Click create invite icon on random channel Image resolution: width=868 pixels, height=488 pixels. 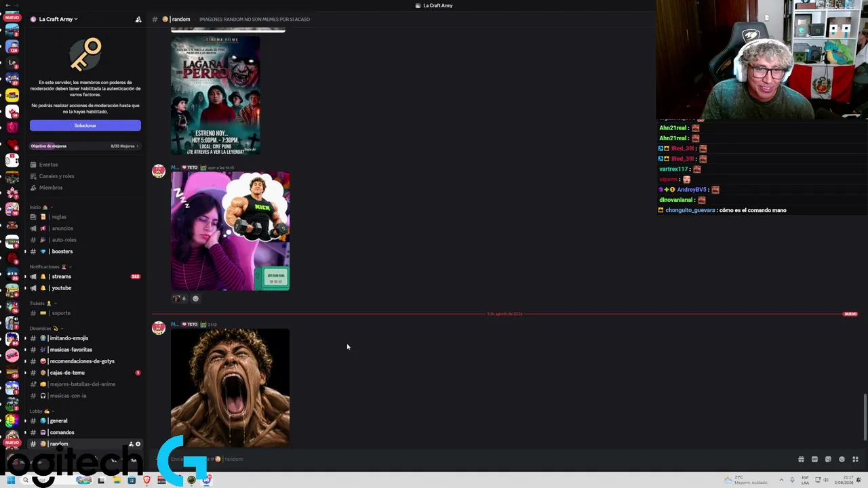click(131, 444)
